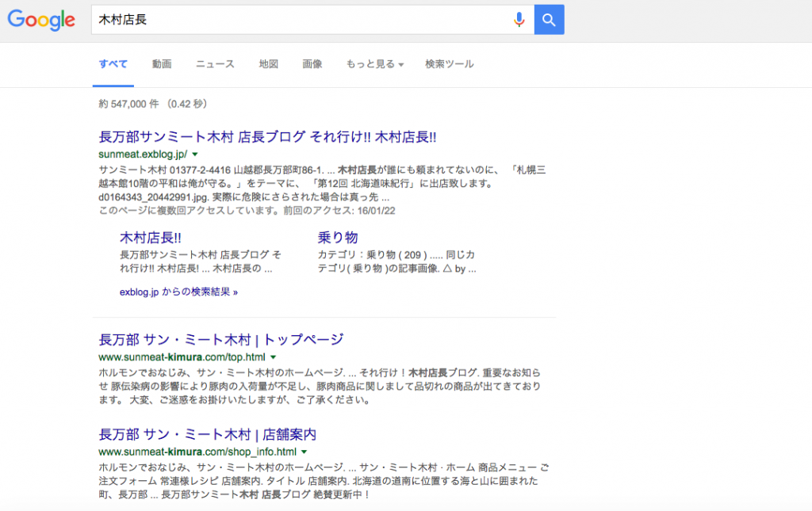
Task: Click the Google logo
Action: coord(41,20)
